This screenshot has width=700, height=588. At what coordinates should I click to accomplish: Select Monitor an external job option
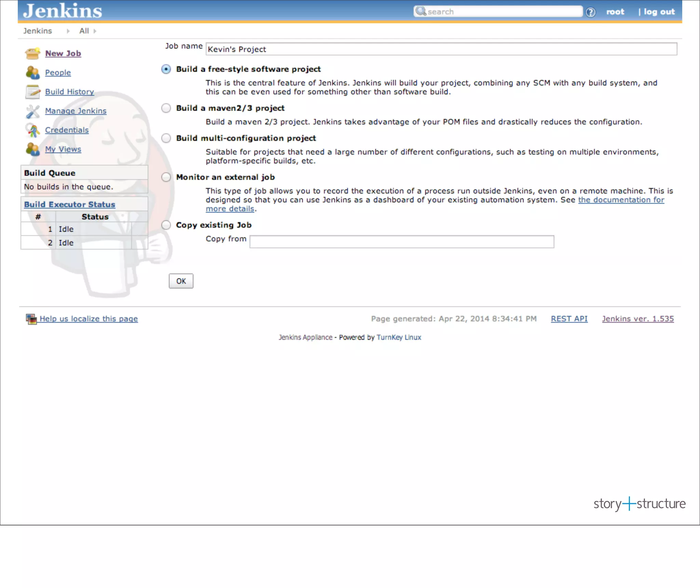[x=166, y=177]
